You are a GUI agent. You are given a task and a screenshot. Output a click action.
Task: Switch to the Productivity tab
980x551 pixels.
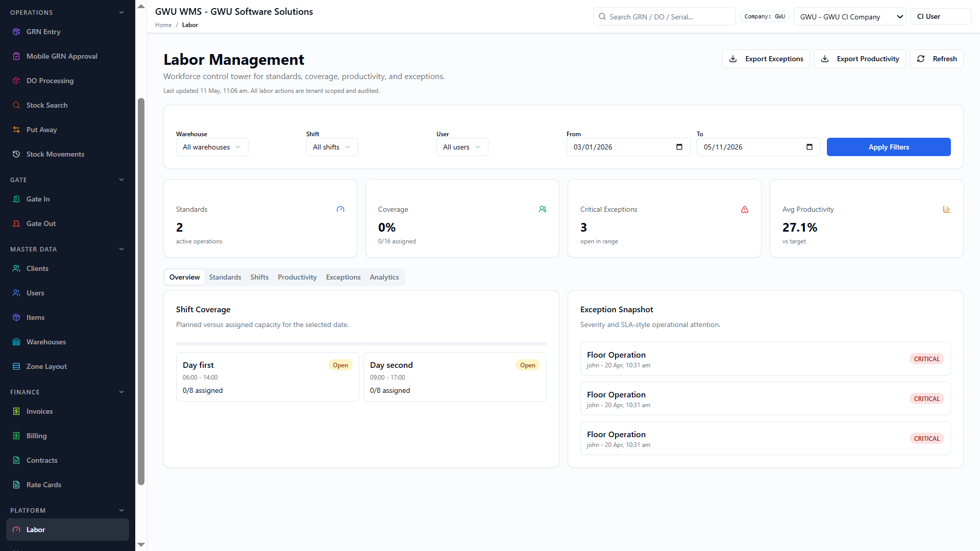click(297, 277)
